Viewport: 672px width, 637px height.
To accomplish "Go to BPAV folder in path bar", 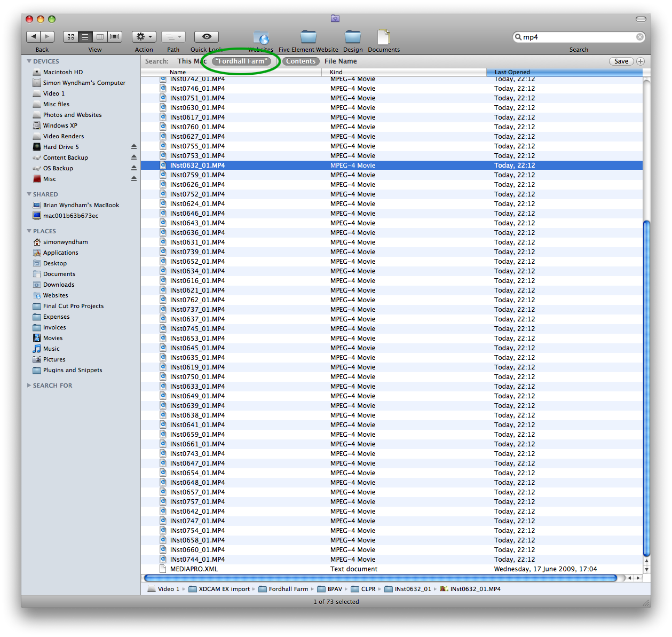I will 335,589.
